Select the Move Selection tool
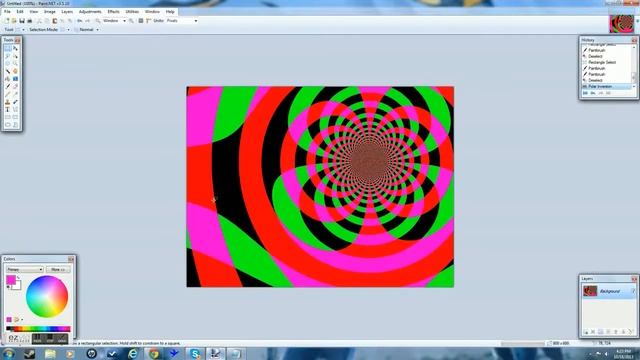 pyautogui.click(x=15, y=56)
